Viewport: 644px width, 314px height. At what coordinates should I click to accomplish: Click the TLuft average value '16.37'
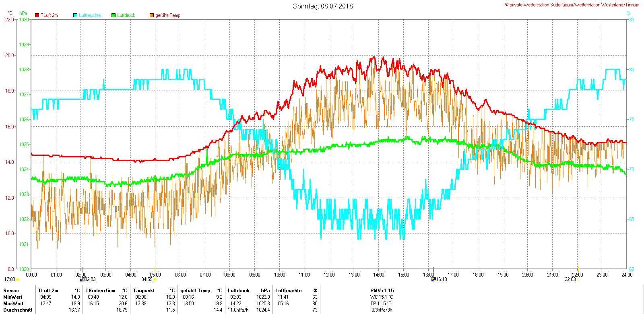tap(74, 310)
